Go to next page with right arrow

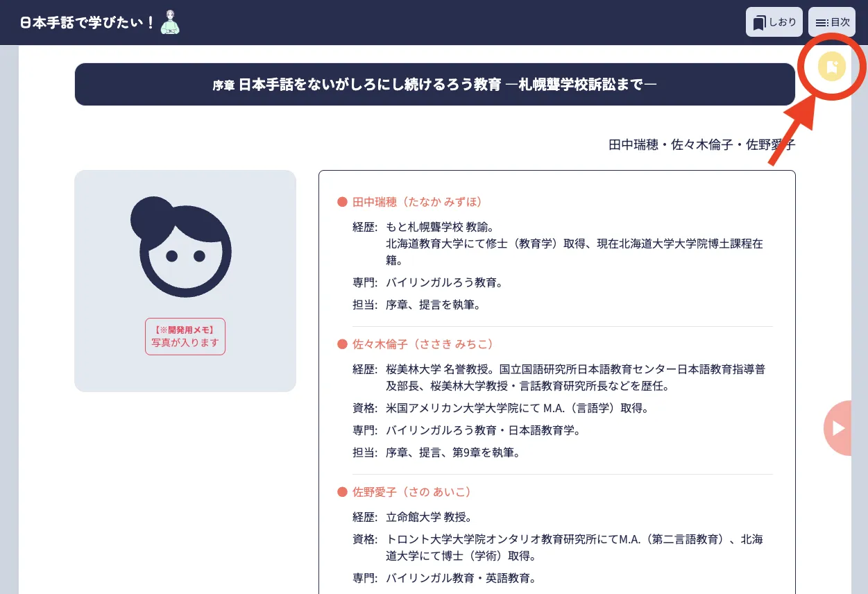[x=838, y=428]
